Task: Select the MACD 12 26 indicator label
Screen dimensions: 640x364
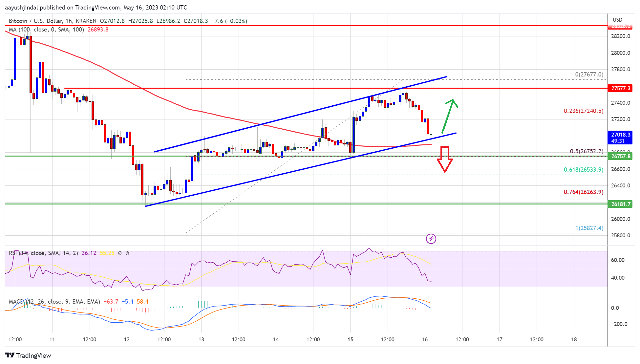Action: coord(54,301)
